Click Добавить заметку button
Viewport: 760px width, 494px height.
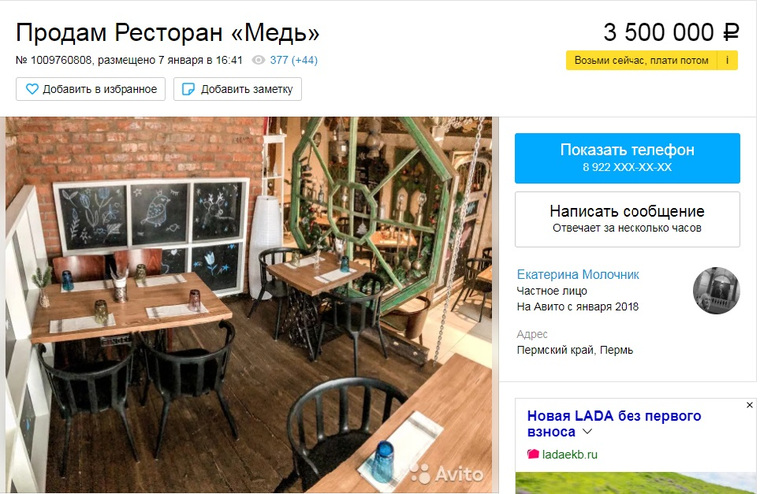click(238, 89)
